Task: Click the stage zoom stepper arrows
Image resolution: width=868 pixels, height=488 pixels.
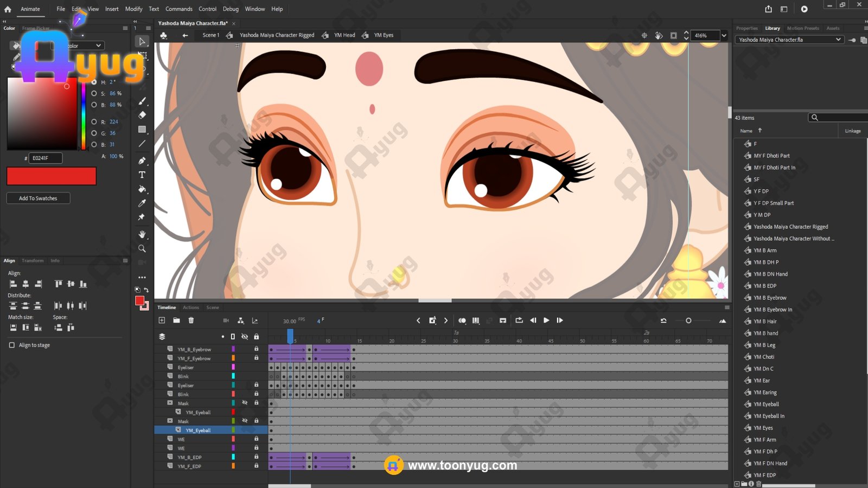Action: (686, 35)
